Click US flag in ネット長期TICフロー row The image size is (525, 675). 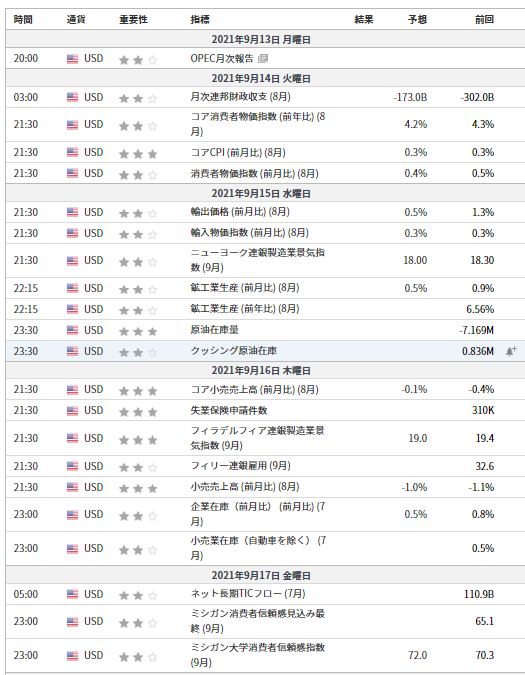72,595
